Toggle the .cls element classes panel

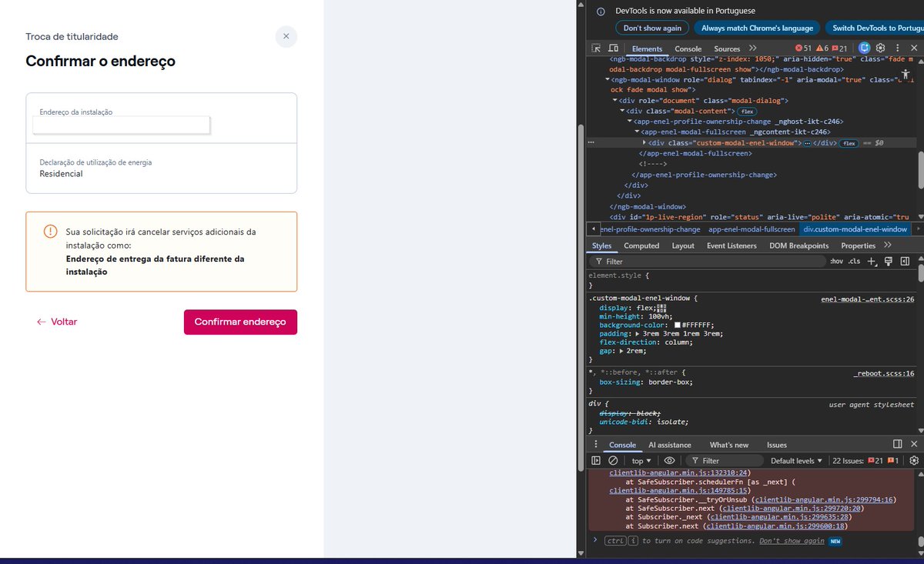click(854, 262)
